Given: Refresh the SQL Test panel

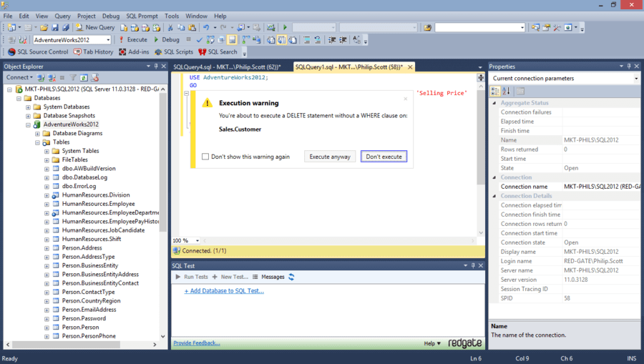Looking at the screenshot, I should tap(291, 277).
